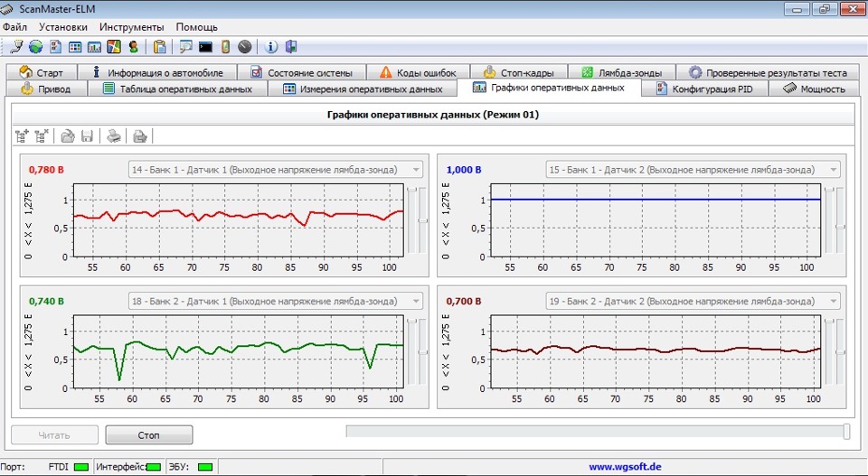Click the blue info toolbar icon
The height and width of the screenshot is (476, 868).
[270, 47]
